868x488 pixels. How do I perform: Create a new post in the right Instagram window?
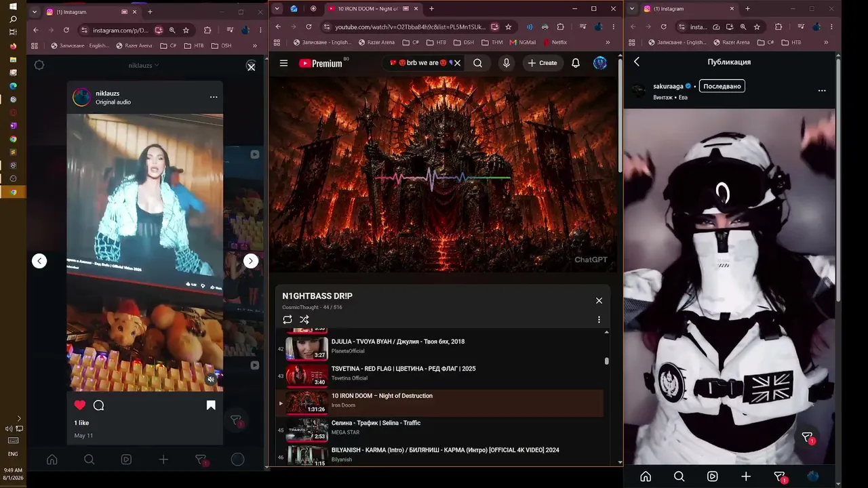(x=746, y=476)
